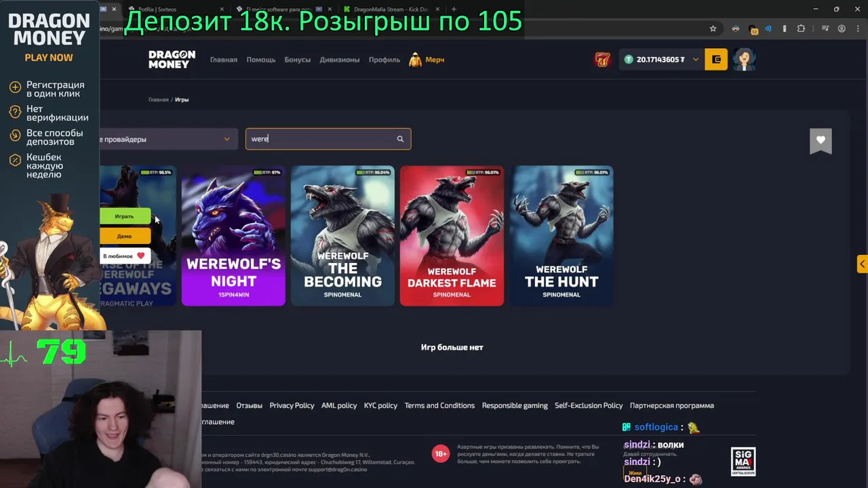Click the search magnifier icon
The width and height of the screenshot is (868, 488).
[x=400, y=139]
